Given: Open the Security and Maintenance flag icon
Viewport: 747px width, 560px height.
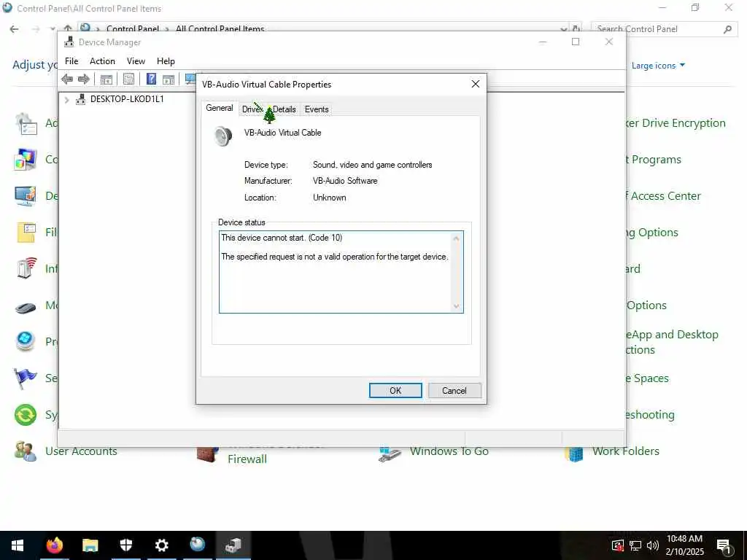Looking at the screenshot, I should point(26,378).
